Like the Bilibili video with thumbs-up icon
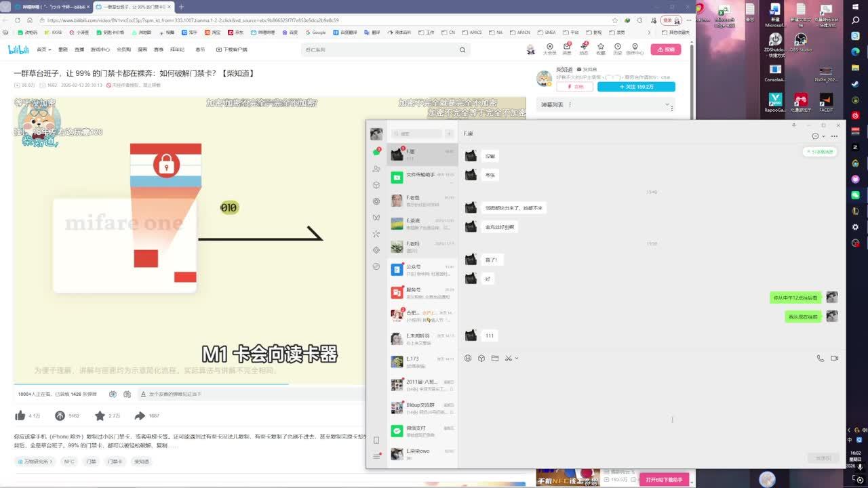This screenshot has height=488, width=868. coord(20,415)
